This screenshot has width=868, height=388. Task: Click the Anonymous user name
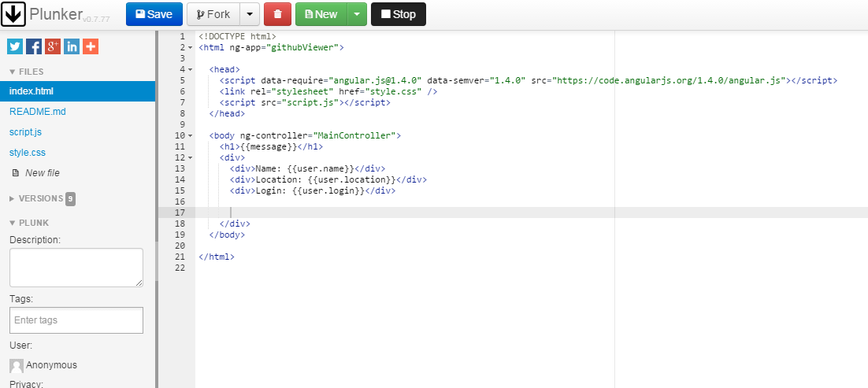[x=51, y=365]
